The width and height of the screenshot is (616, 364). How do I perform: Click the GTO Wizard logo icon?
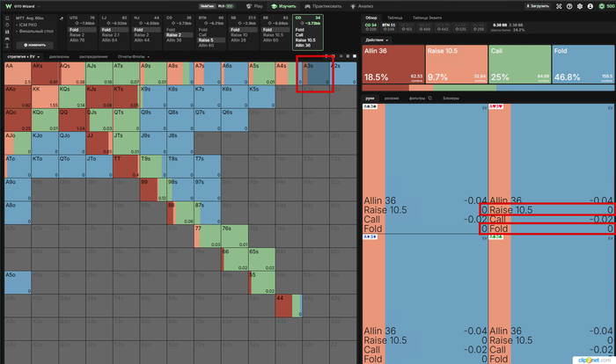[8, 6]
